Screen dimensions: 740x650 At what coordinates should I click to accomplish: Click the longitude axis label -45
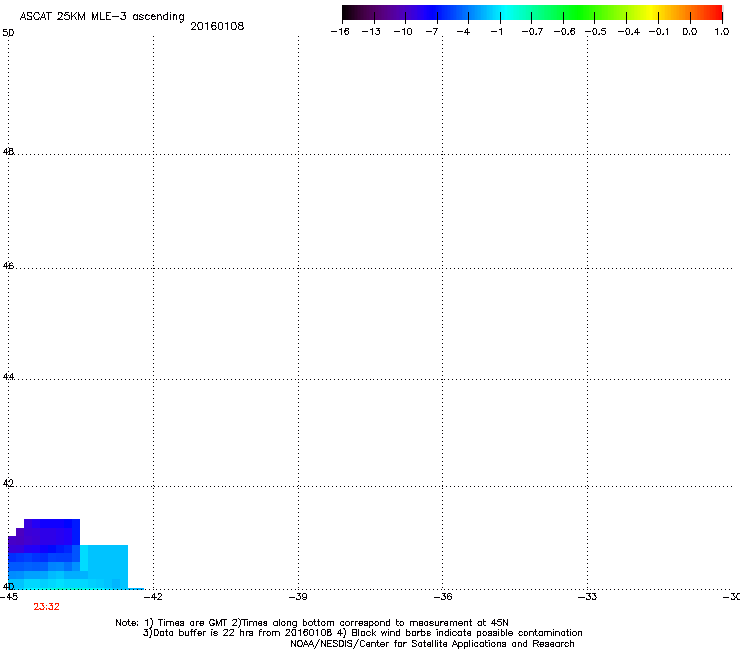coord(8,597)
